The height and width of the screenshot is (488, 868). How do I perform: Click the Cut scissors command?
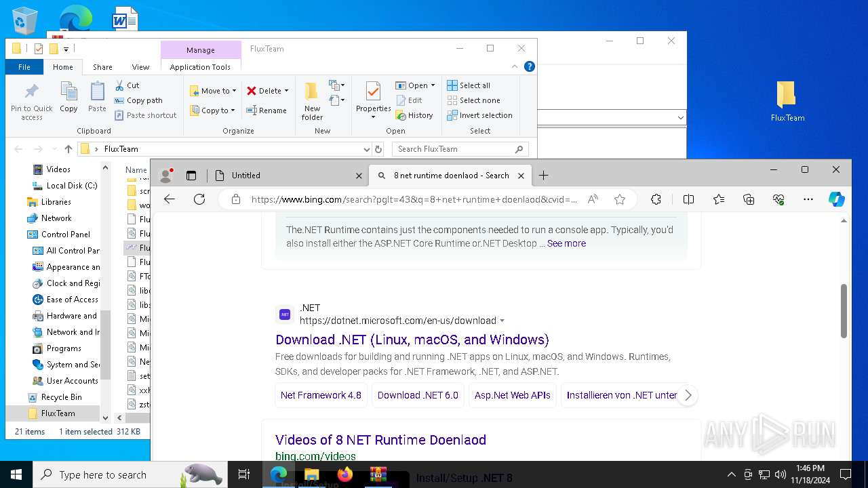pos(127,85)
